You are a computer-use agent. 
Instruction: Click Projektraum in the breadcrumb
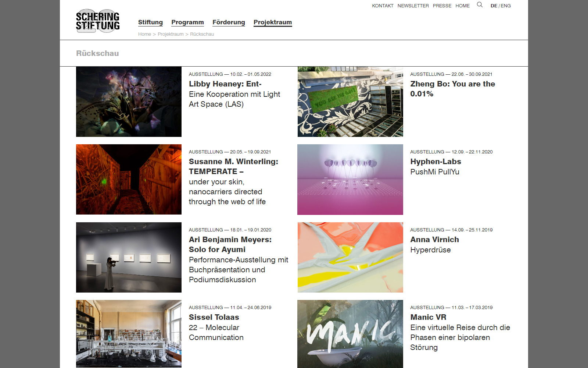point(171,34)
